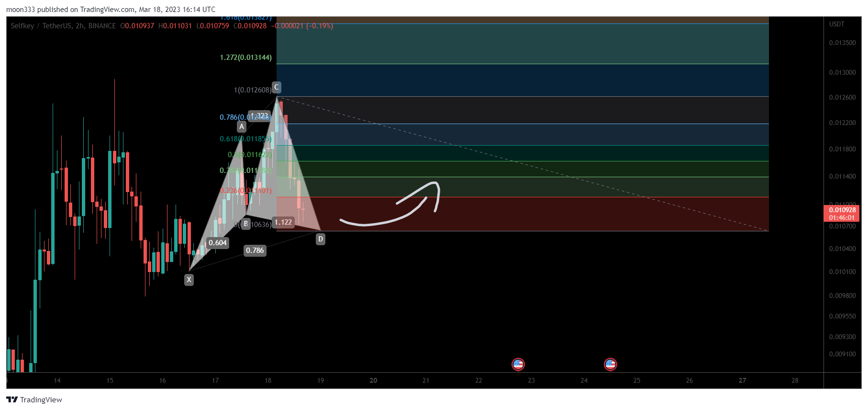
Task: Click the close value C0.010928 in header
Action: [x=250, y=26]
